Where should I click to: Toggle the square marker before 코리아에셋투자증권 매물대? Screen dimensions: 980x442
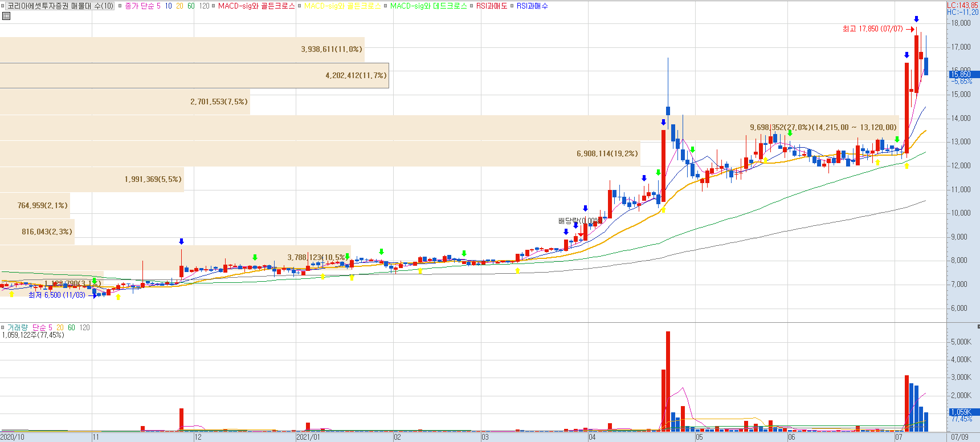click(x=3, y=6)
